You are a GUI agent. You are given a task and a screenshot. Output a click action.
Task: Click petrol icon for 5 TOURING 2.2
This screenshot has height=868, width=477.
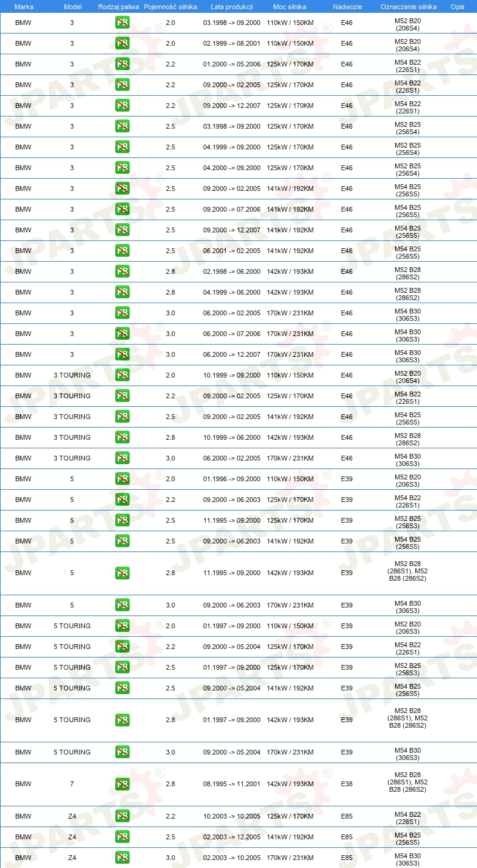click(x=122, y=647)
